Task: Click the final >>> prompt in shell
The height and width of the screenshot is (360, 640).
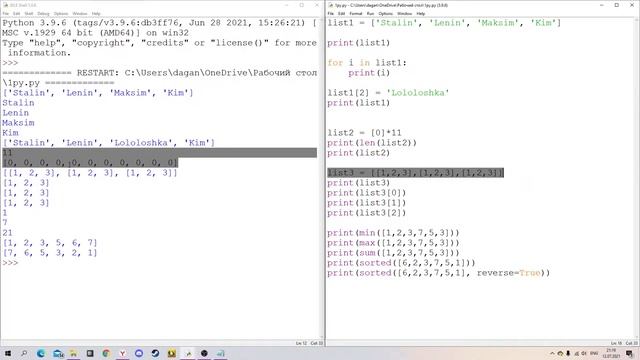Action: point(10,263)
